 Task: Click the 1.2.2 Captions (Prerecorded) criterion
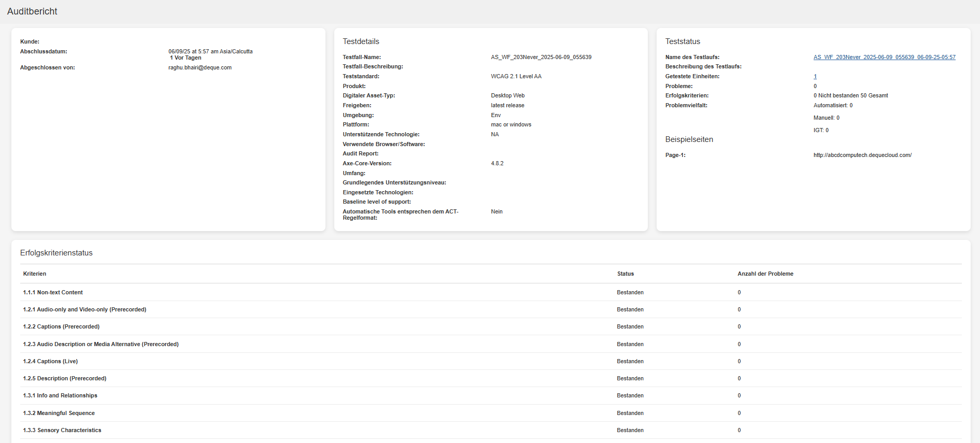click(61, 327)
